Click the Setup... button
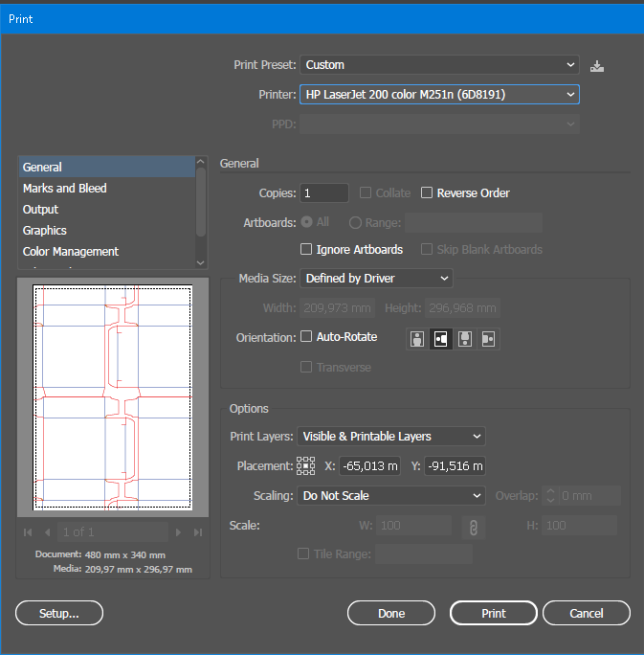The width and height of the screenshot is (644, 655). [59, 613]
